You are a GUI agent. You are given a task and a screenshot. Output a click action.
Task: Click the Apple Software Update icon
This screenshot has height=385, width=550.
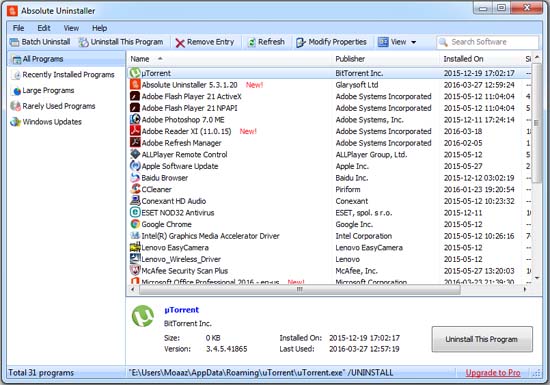tap(135, 166)
